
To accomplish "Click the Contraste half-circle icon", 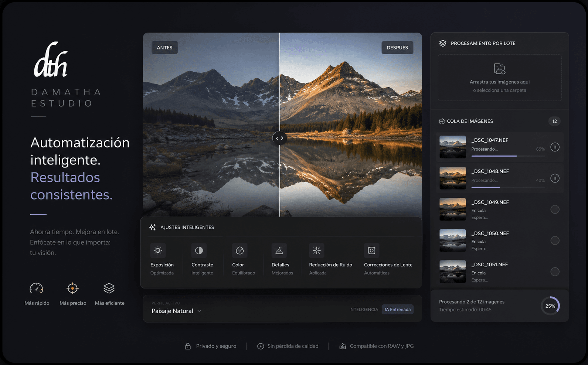I will click(x=199, y=250).
